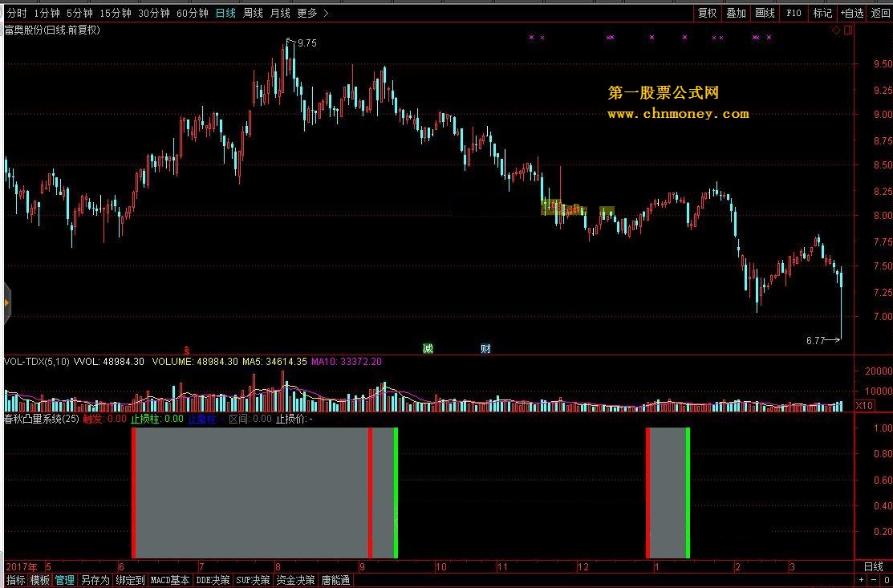This screenshot has width=893, height=588.
Task: Select the 60分钟 period tab
Action: point(193,13)
